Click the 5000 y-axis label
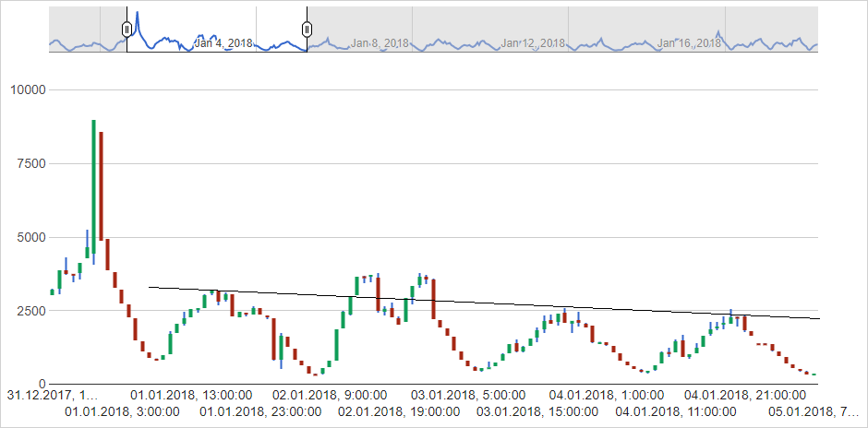The image size is (868, 428). tap(32, 237)
